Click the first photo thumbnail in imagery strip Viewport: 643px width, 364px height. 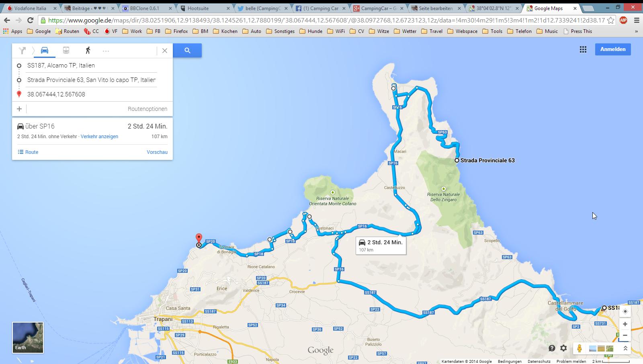click(592, 349)
